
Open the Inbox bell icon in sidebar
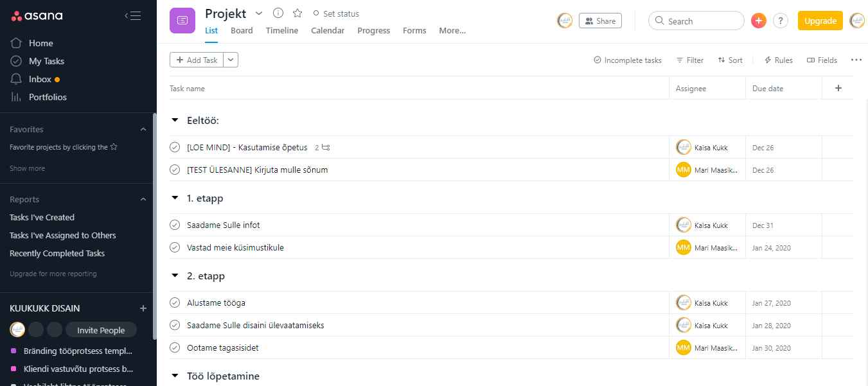point(17,79)
